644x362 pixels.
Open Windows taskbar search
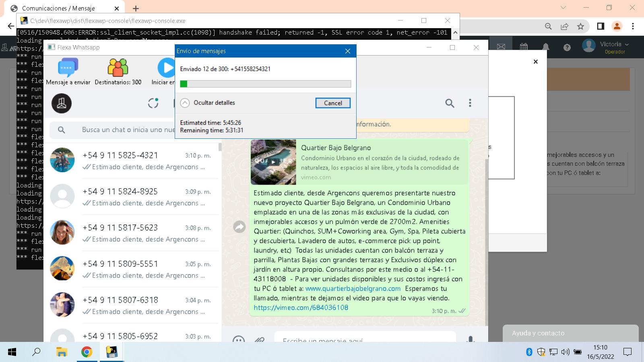36,352
